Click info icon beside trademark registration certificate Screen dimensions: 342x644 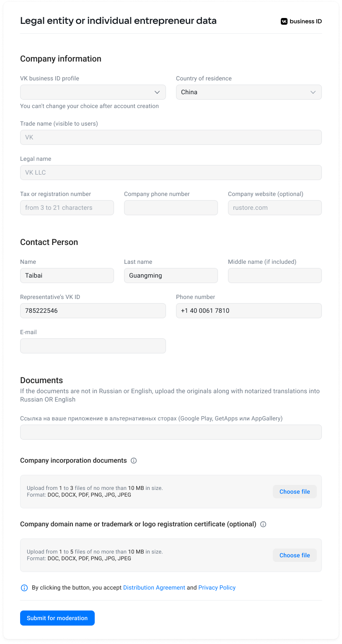[x=263, y=524]
